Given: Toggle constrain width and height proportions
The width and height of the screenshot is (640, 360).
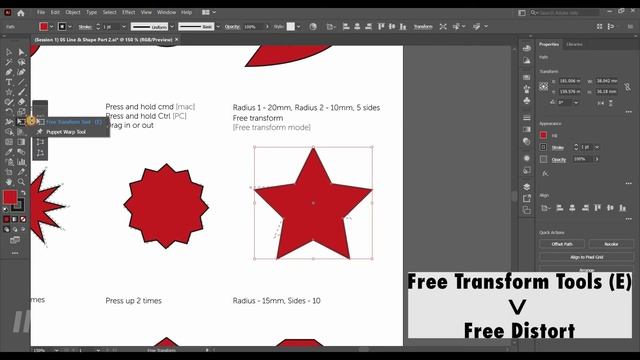Looking at the screenshot, I should pos(627,87).
